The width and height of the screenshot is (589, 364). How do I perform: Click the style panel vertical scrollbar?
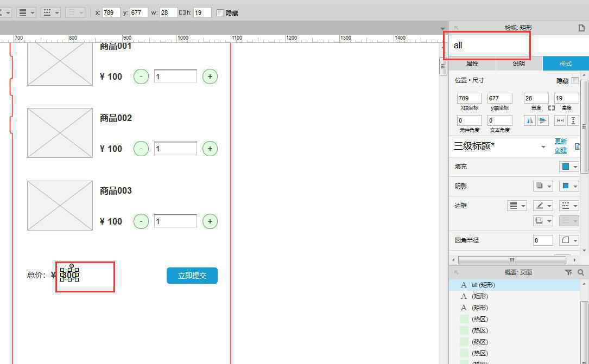(x=584, y=126)
